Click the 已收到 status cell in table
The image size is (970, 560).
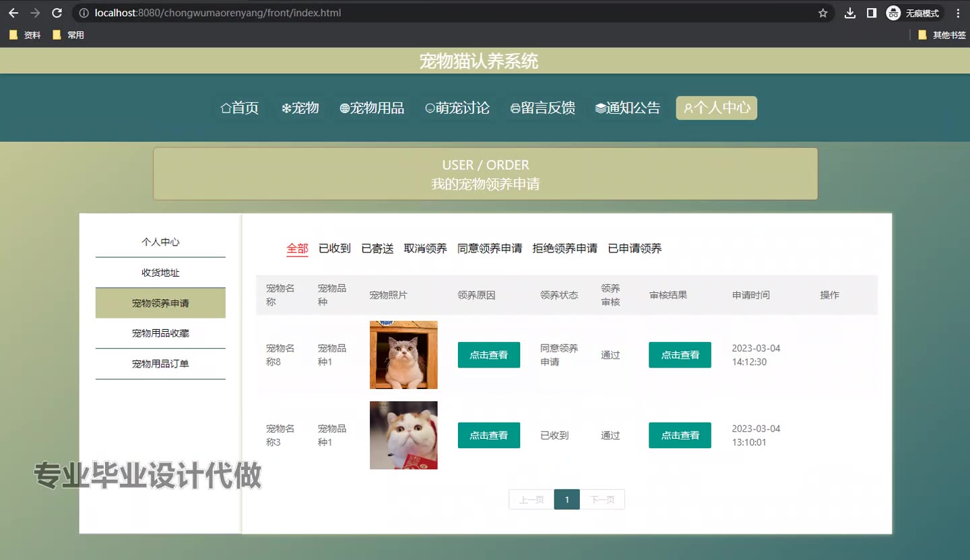(x=554, y=435)
